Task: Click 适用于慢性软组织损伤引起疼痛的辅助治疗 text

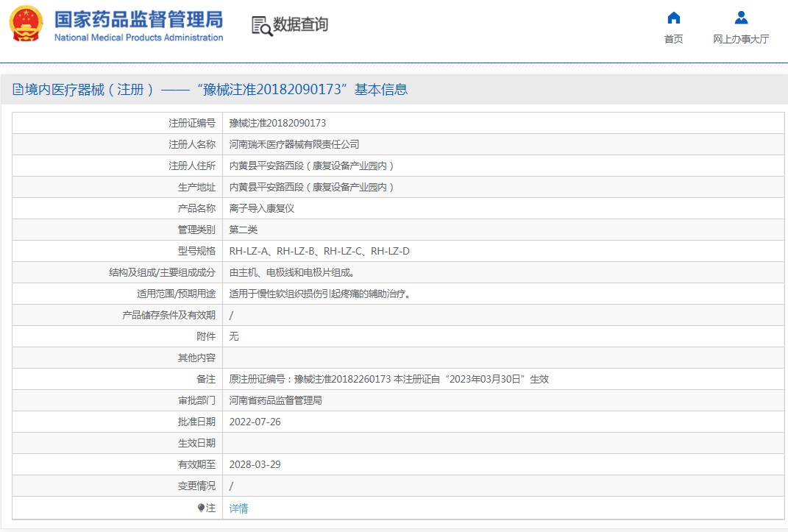Action: tap(319, 294)
